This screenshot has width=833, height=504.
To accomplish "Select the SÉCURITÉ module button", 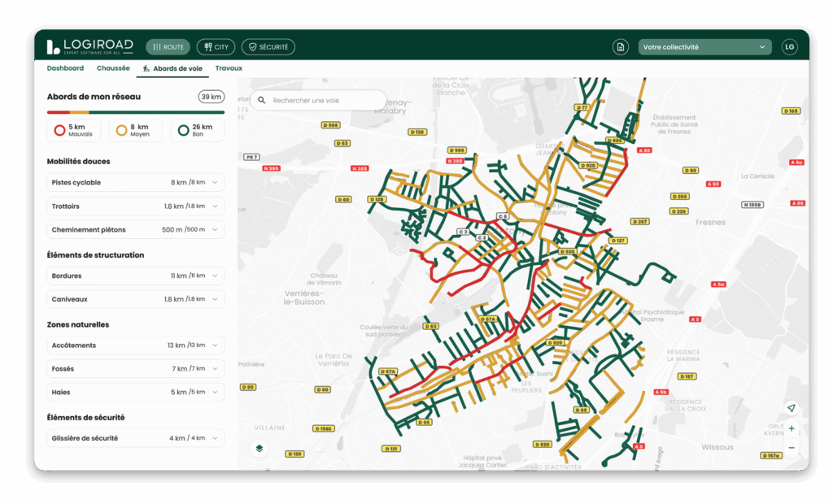I will click(x=268, y=47).
